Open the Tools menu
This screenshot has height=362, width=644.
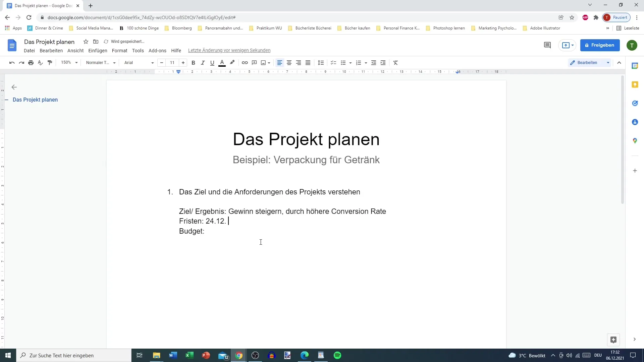click(x=138, y=51)
